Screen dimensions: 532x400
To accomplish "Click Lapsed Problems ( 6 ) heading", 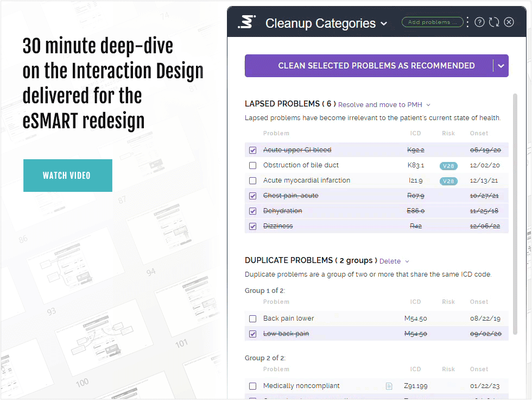I will 290,104.
